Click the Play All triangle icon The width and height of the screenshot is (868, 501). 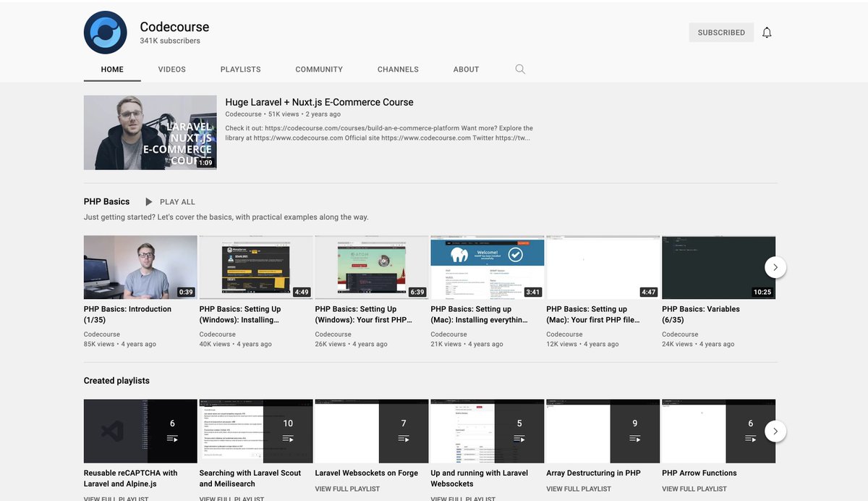point(149,202)
